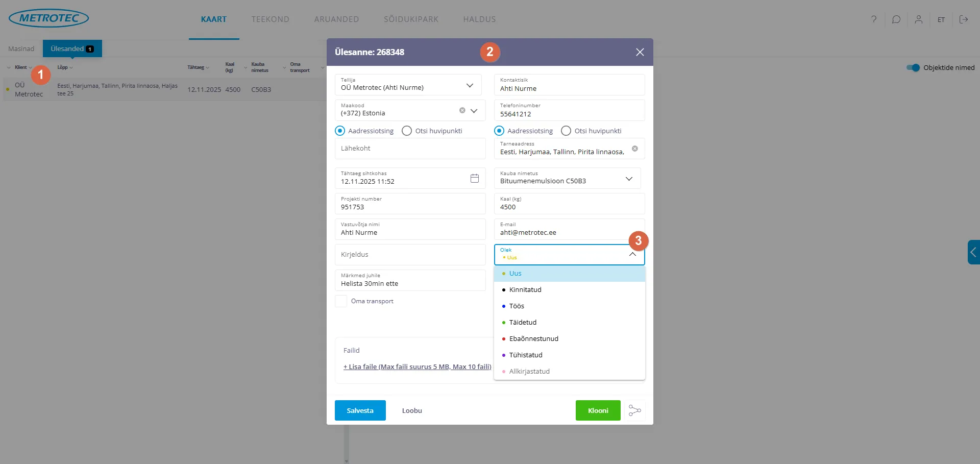
Task: Check the Oma transport checkbox
Action: coord(341,301)
